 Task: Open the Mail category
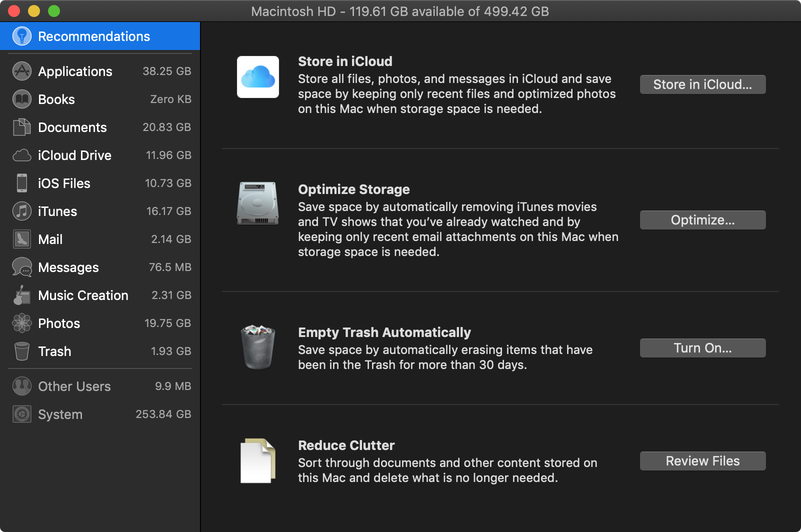pyautogui.click(x=100, y=239)
